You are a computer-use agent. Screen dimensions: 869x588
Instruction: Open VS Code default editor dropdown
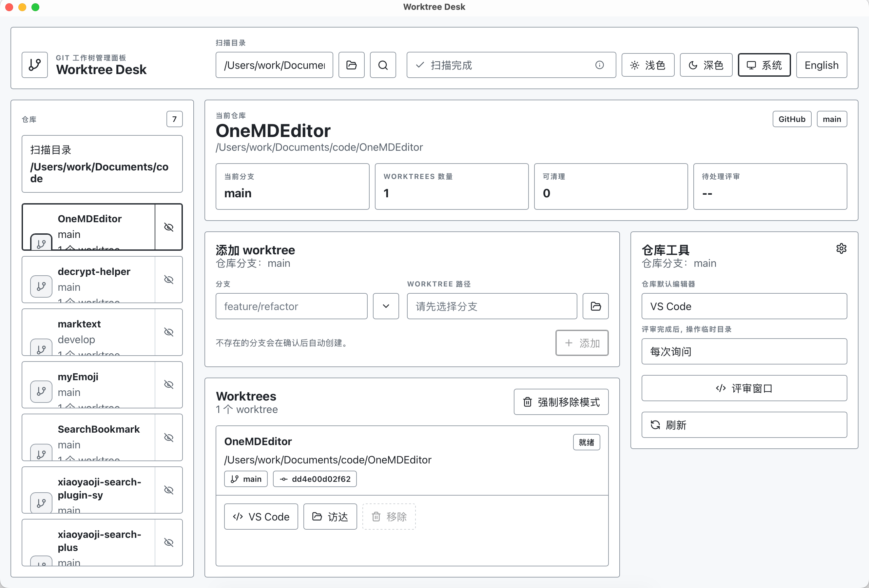coord(744,306)
